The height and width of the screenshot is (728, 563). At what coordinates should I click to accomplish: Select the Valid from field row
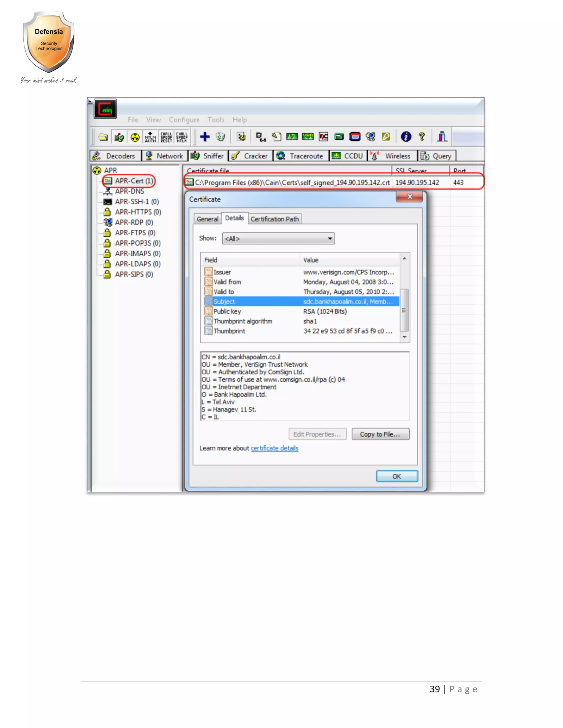[302, 282]
